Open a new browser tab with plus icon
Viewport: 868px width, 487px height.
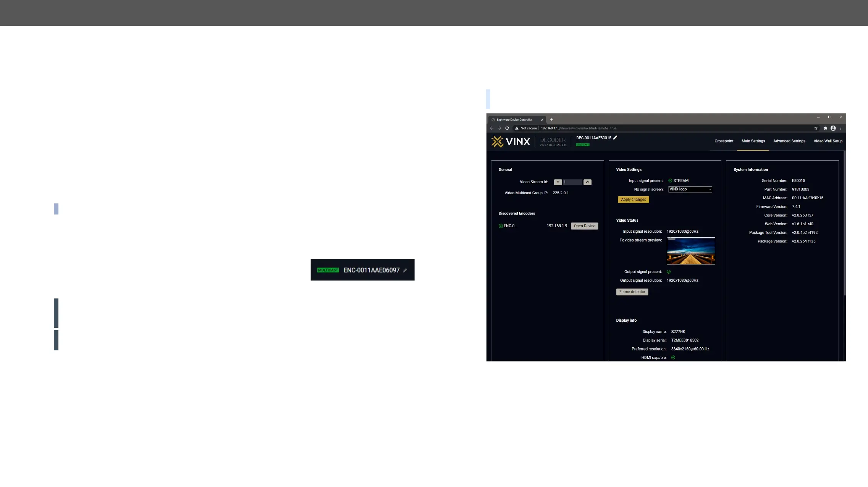click(551, 120)
